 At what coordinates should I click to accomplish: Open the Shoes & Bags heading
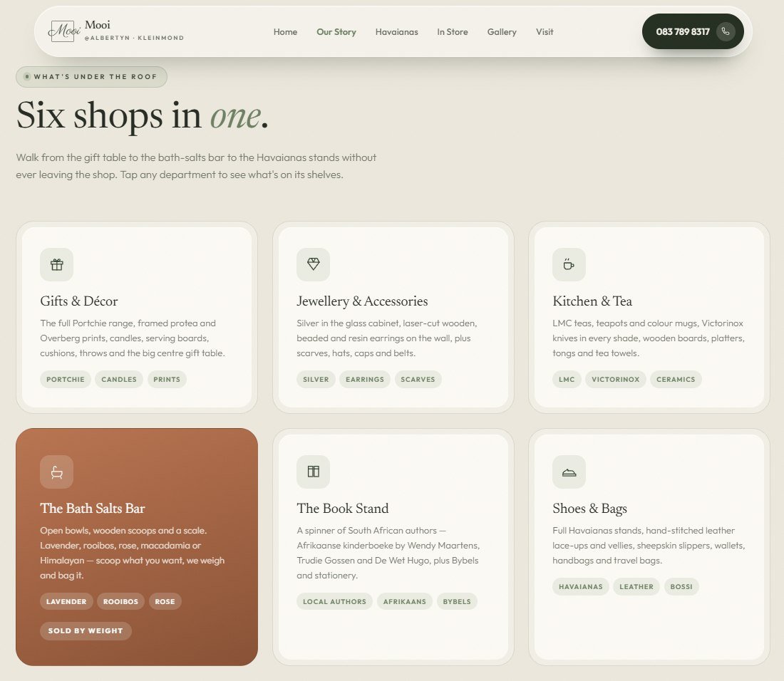[x=589, y=508]
